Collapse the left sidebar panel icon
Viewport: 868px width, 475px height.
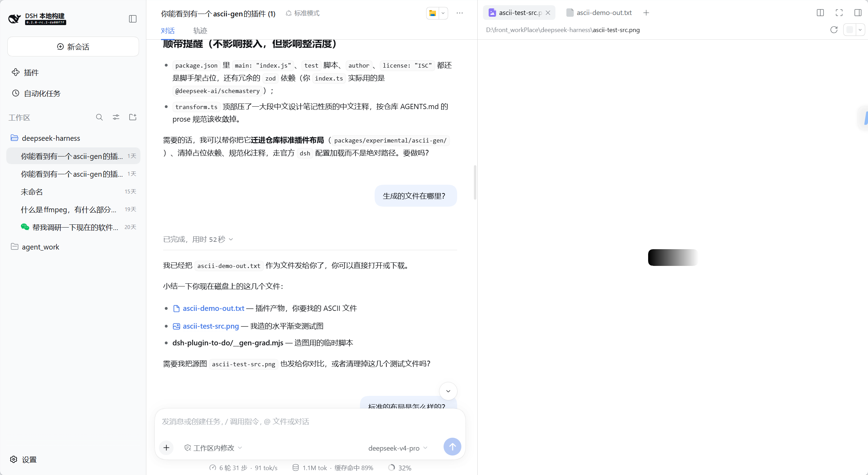point(133,19)
